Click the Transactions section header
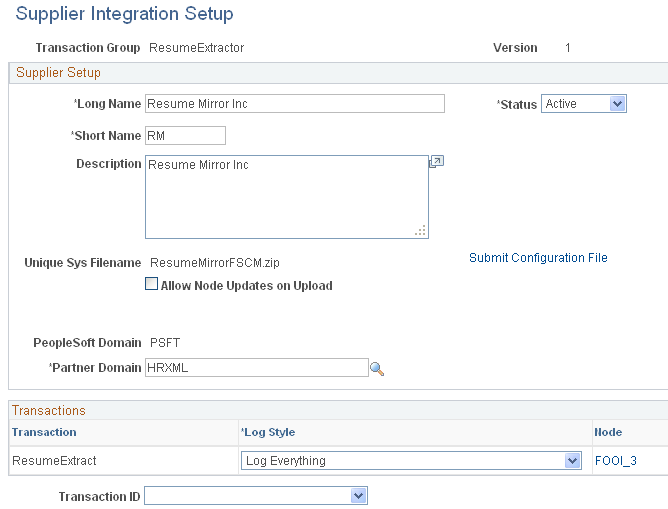 pyautogui.click(x=49, y=410)
